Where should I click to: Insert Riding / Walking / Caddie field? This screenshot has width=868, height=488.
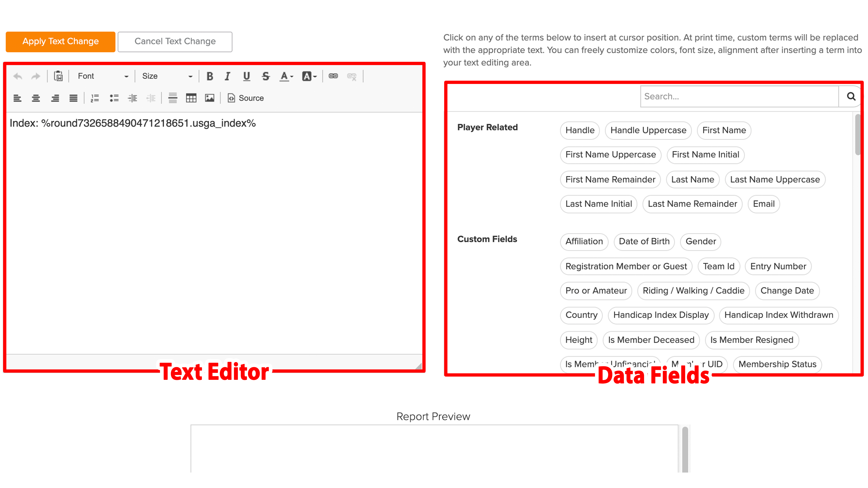click(x=694, y=291)
